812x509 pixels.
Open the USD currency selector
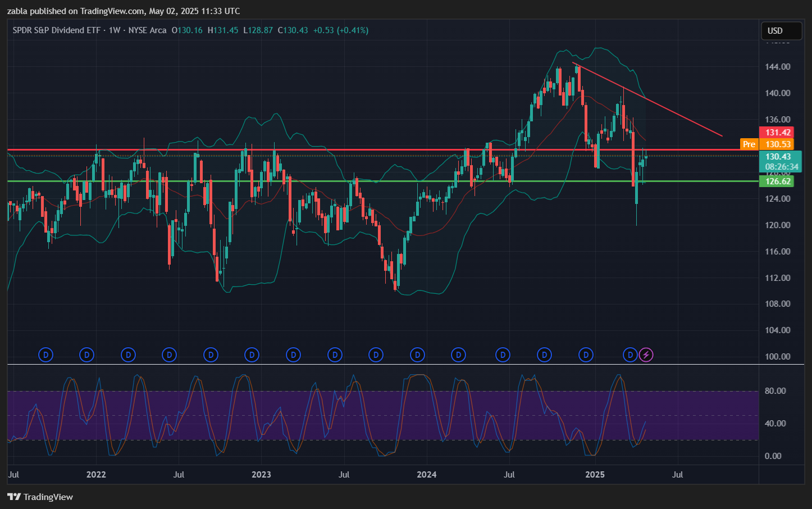click(781, 31)
